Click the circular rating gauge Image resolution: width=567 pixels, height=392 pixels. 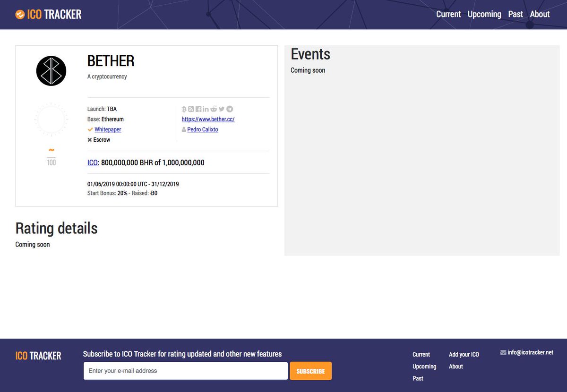[x=51, y=119]
